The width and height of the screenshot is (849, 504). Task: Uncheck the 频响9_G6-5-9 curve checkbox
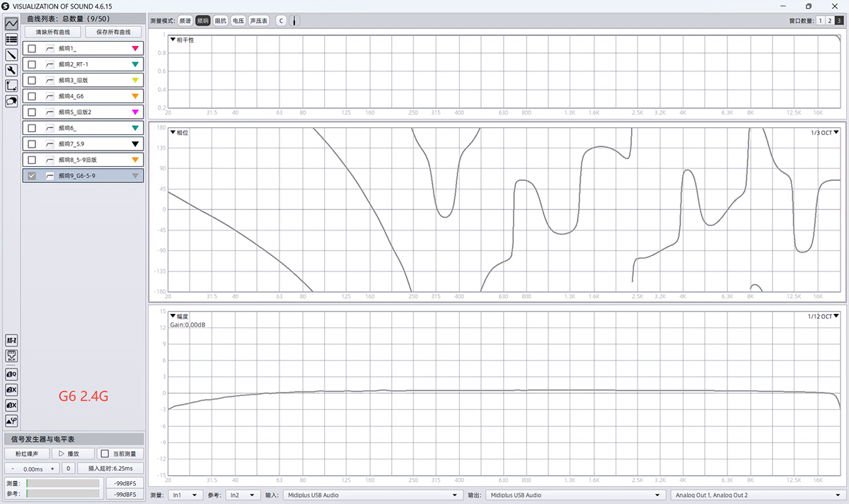point(32,175)
